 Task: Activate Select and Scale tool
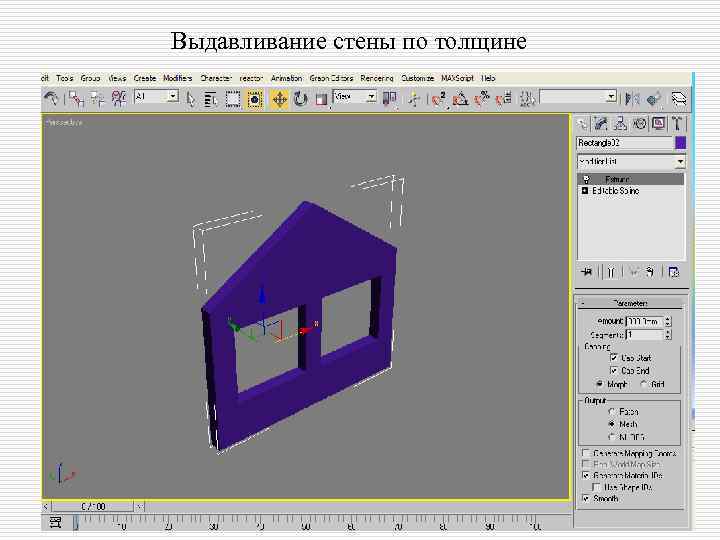click(x=321, y=99)
